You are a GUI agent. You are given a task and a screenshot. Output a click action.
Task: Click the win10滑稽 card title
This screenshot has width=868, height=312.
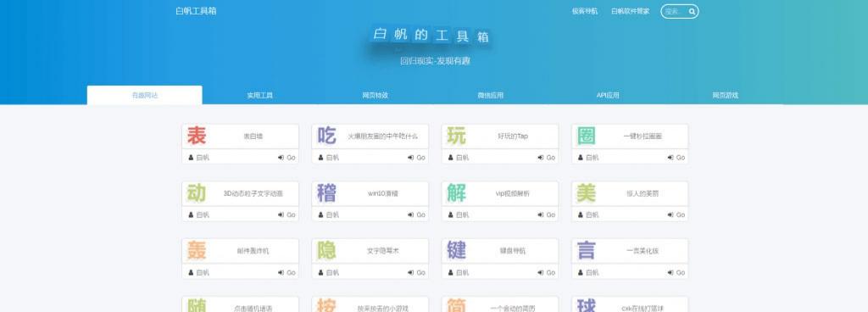click(x=383, y=193)
